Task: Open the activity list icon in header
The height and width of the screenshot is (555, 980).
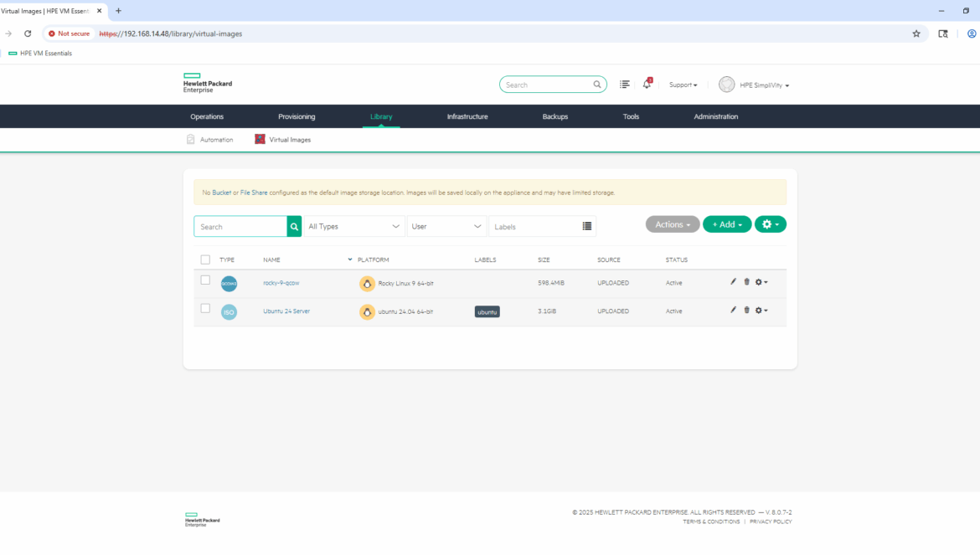Action: click(x=625, y=85)
